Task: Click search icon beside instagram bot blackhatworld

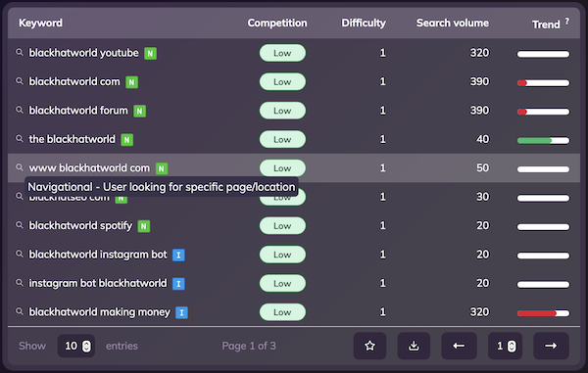Action: click(x=20, y=283)
